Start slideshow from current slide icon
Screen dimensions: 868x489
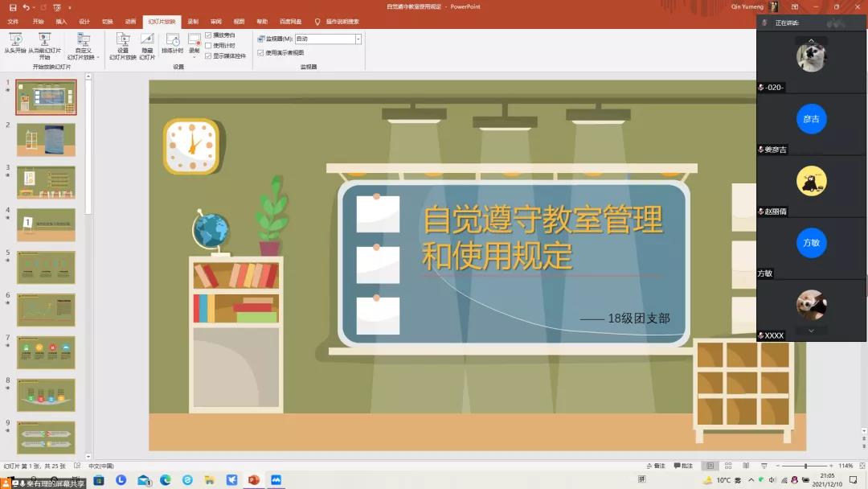[x=44, y=39]
